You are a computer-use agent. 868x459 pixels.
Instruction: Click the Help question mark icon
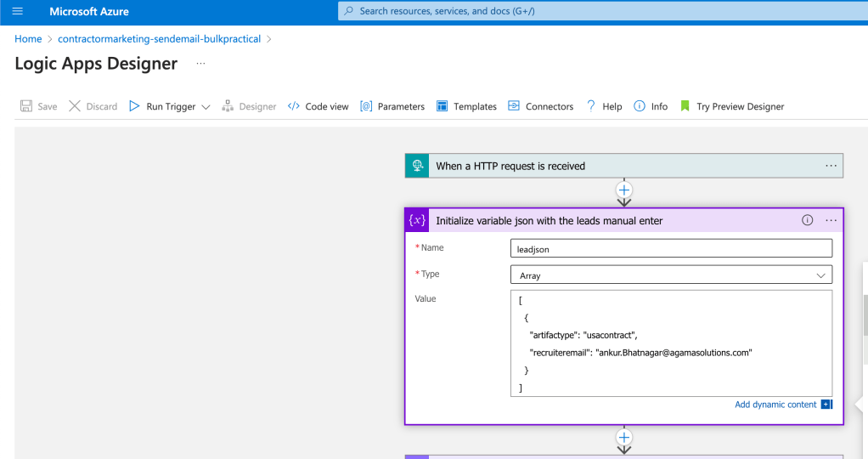[590, 106]
